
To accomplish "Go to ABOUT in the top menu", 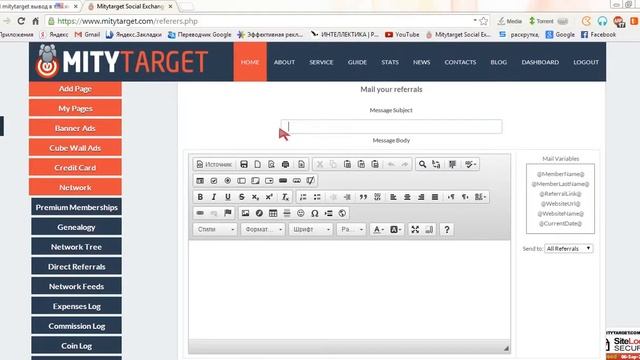I will [x=284, y=62].
